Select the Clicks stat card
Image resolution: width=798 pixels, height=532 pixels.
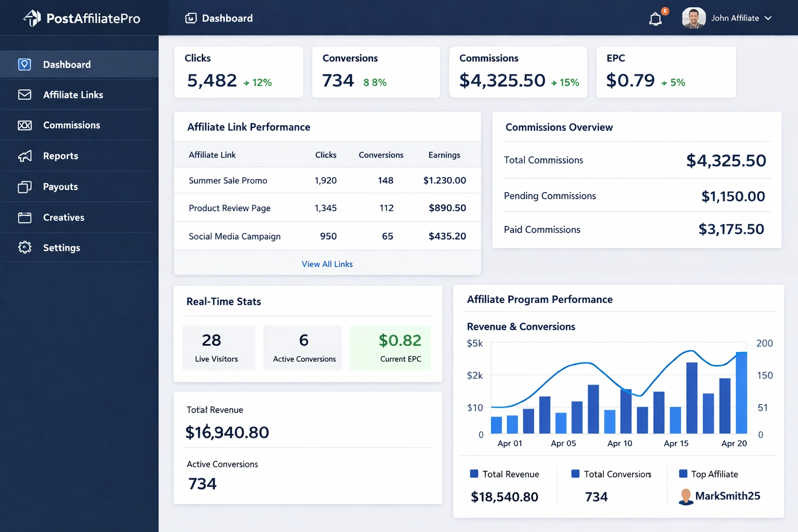pyautogui.click(x=238, y=72)
